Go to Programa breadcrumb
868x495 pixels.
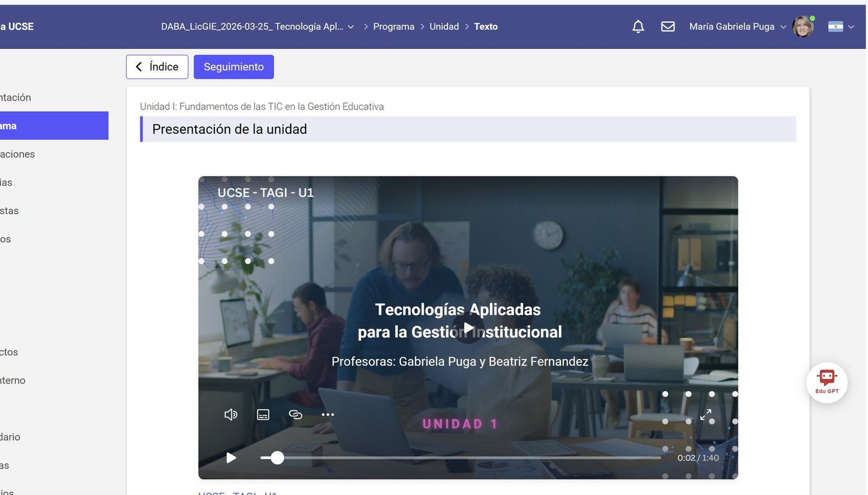click(393, 27)
